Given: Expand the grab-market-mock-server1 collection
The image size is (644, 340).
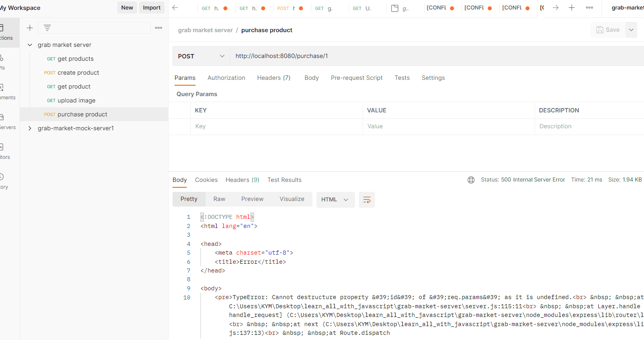Looking at the screenshot, I should [x=30, y=128].
